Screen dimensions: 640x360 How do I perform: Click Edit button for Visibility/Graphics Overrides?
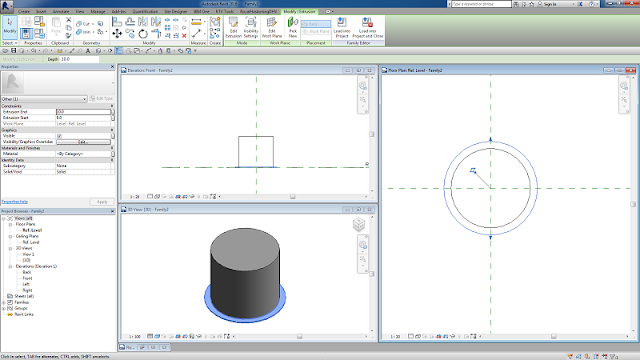click(x=83, y=142)
